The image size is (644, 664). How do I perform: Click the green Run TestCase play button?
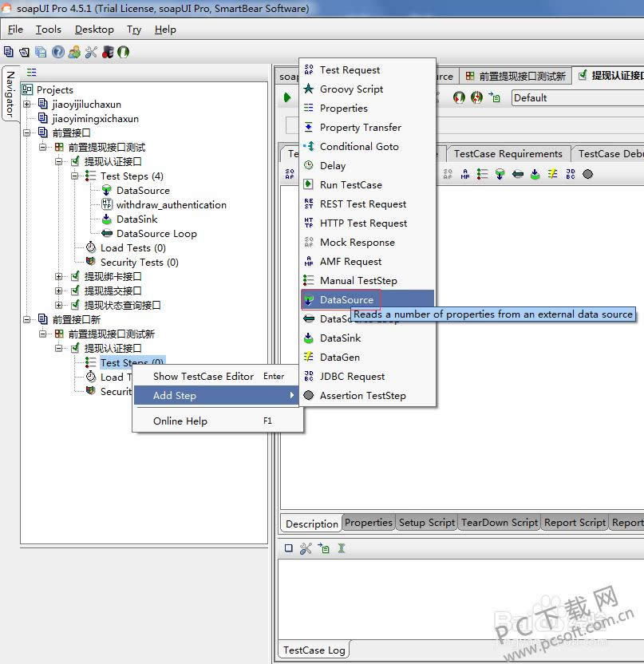coord(287,97)
